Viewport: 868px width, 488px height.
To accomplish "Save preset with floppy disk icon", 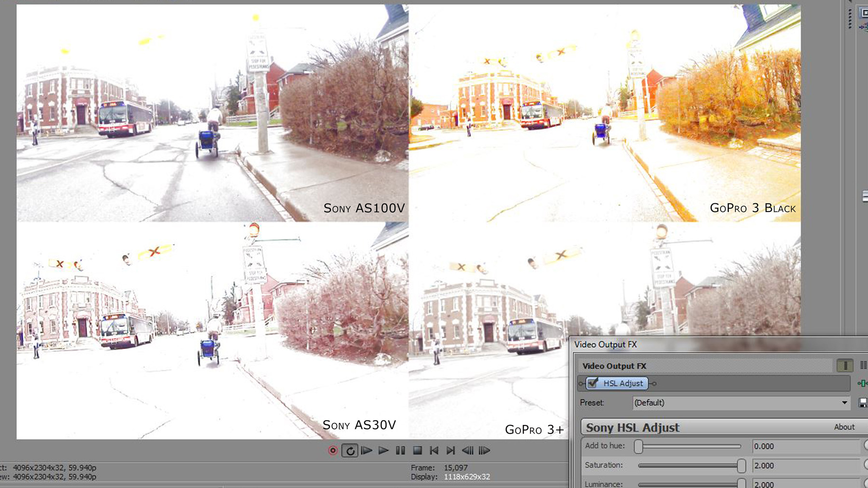I will click(x=863, y=403).
